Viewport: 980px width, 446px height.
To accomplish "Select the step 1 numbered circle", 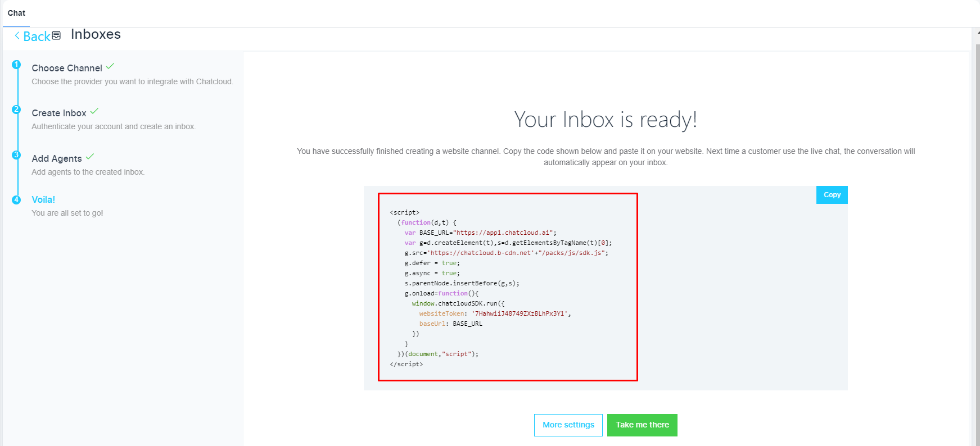I will [x=16, y=65].
